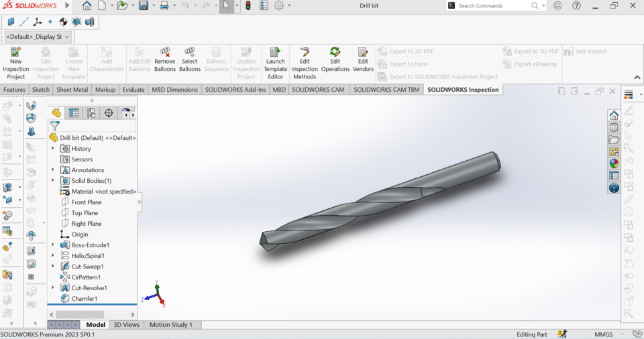Click the drill bit model in viewport
Screen dimensions: 644x339
click(x=380, y=201)
